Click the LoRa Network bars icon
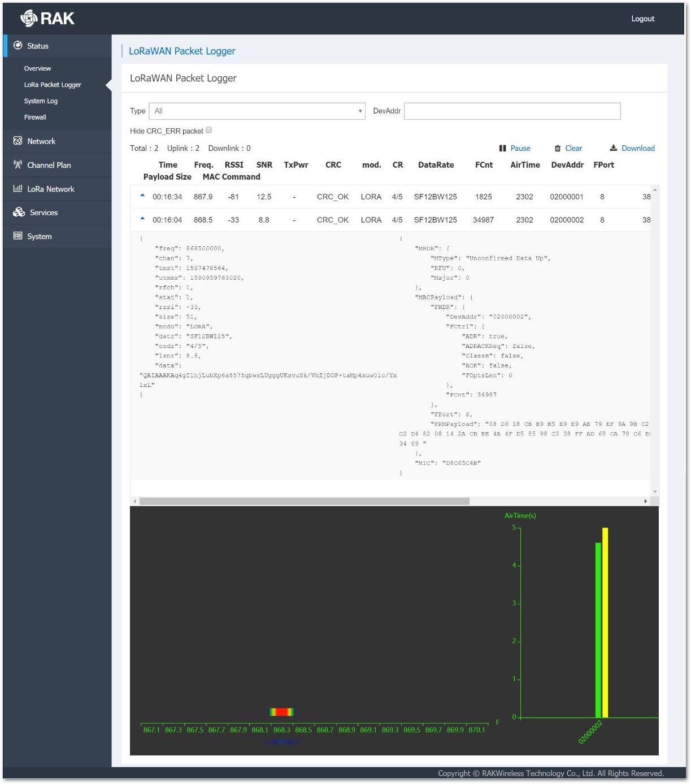 coord(18,188)
